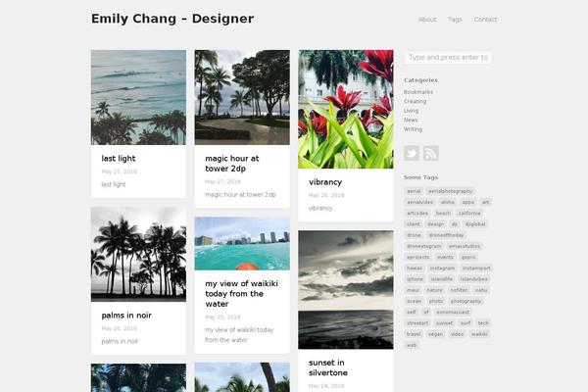This screenshot has height=392, width=588.
Task: Select the 'drone' tag
Action: point(414,235)
